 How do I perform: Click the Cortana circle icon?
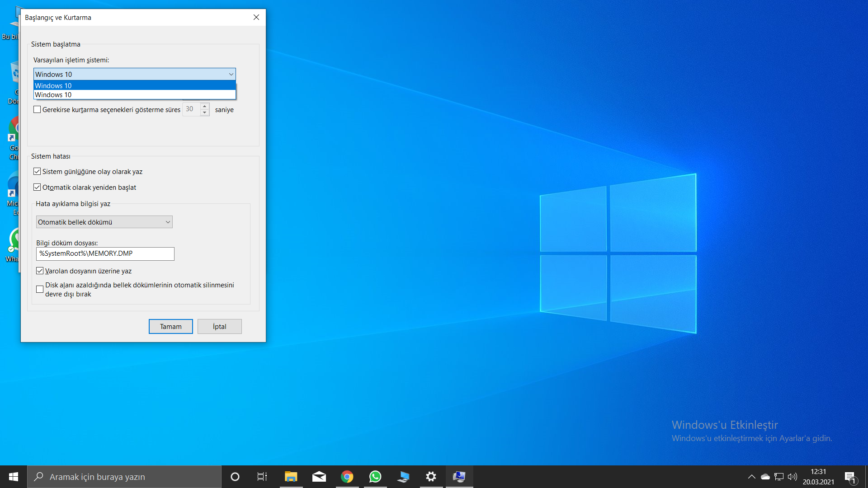click(235, 477)
